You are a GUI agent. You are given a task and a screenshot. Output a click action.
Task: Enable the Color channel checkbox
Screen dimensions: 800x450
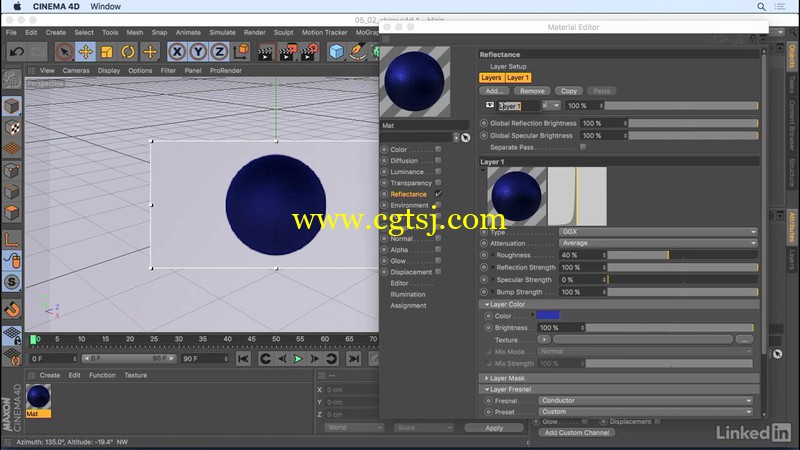(x=438, y=149)
